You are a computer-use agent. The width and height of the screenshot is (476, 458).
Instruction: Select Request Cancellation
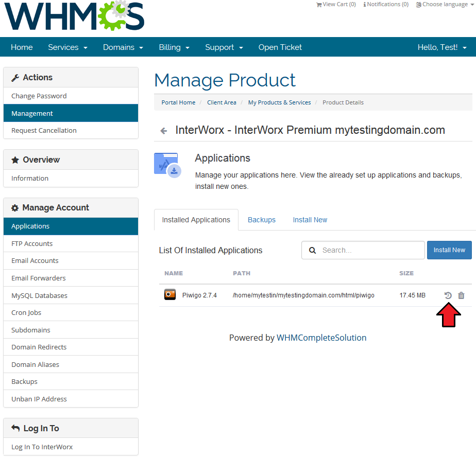point(71,130)
